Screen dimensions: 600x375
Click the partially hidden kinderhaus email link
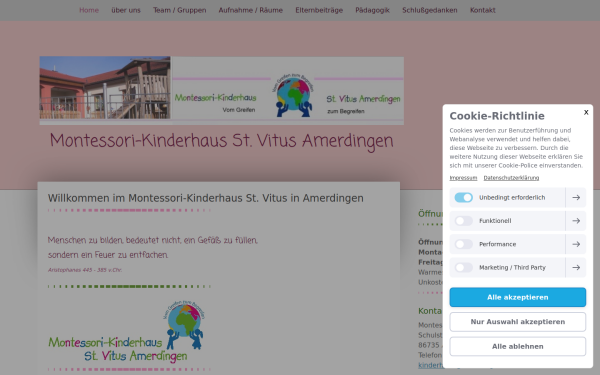tap(431, 365)
